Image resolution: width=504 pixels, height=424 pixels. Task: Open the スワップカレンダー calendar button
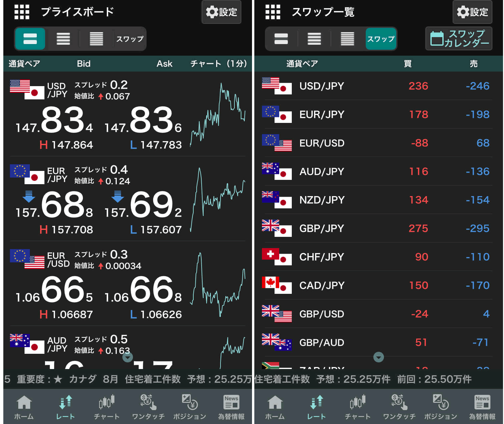(459, 38)
